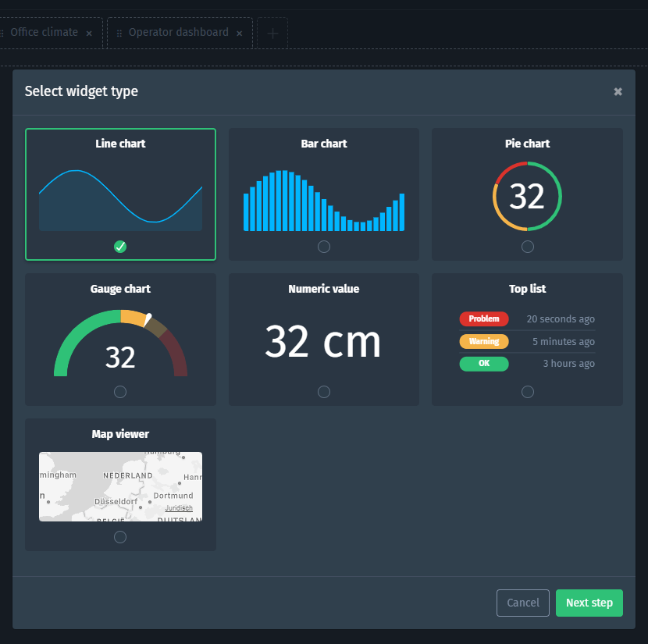The height and width of the screenshot is (644, 648).
Task: Open a new dashboard with the plus icon
Action: tap(272, 32)
